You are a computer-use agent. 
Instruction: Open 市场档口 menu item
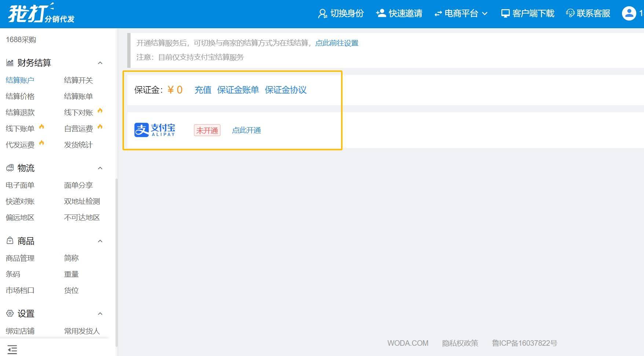coord(20,290)
